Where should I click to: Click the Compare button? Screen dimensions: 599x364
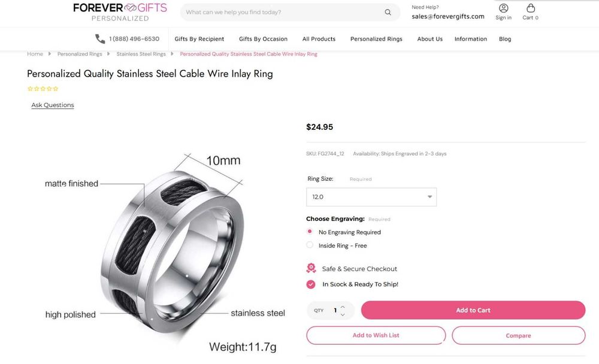[x=518, y=335]
